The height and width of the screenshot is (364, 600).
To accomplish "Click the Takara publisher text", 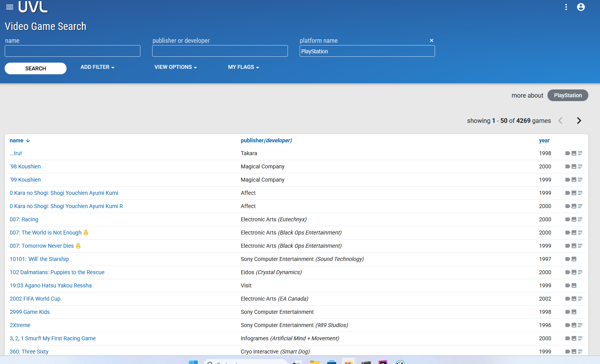I will click(x=249, y=153).
